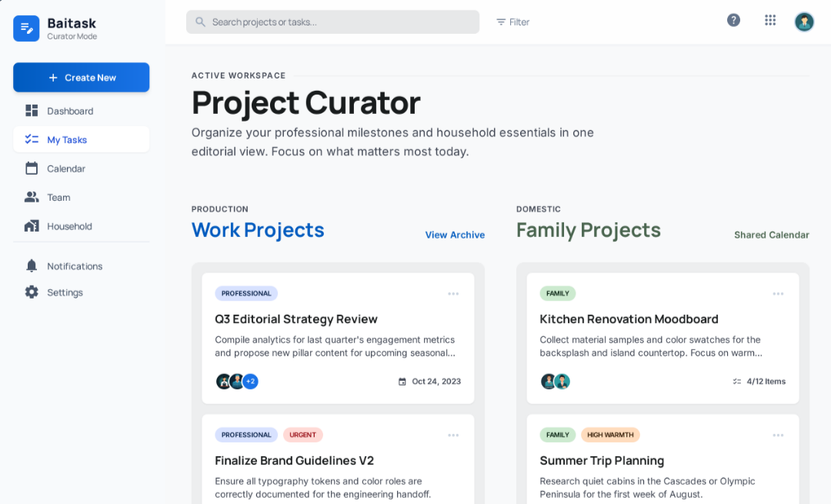Screen dimensions: 831x504
Task: Open the Shared Calendar link
Action: [771, 235]
